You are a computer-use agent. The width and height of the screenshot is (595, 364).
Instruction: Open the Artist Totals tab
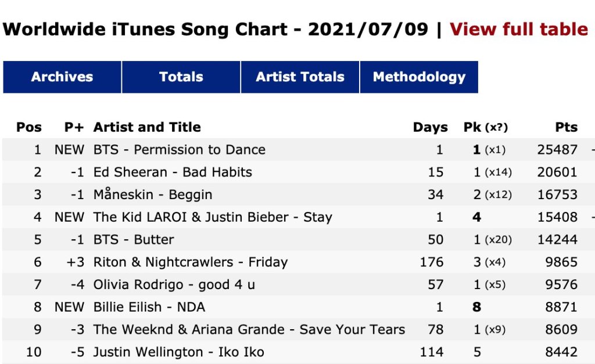tap(300, 77)
